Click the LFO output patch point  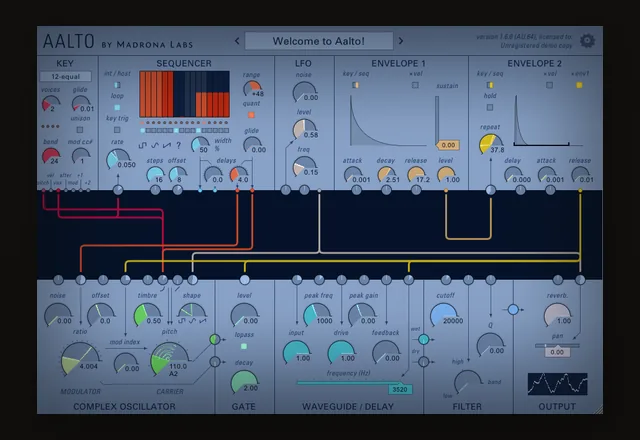(x=319, y=191)
